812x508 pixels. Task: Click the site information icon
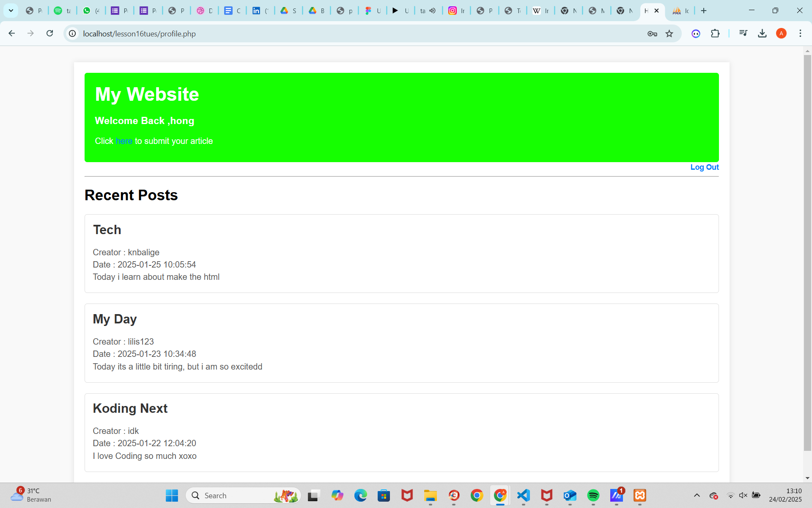(x=73, y=33)
